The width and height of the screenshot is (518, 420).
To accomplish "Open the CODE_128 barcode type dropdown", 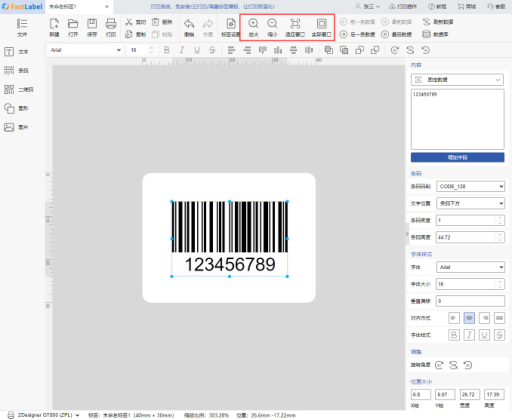I will click(470, 186).
